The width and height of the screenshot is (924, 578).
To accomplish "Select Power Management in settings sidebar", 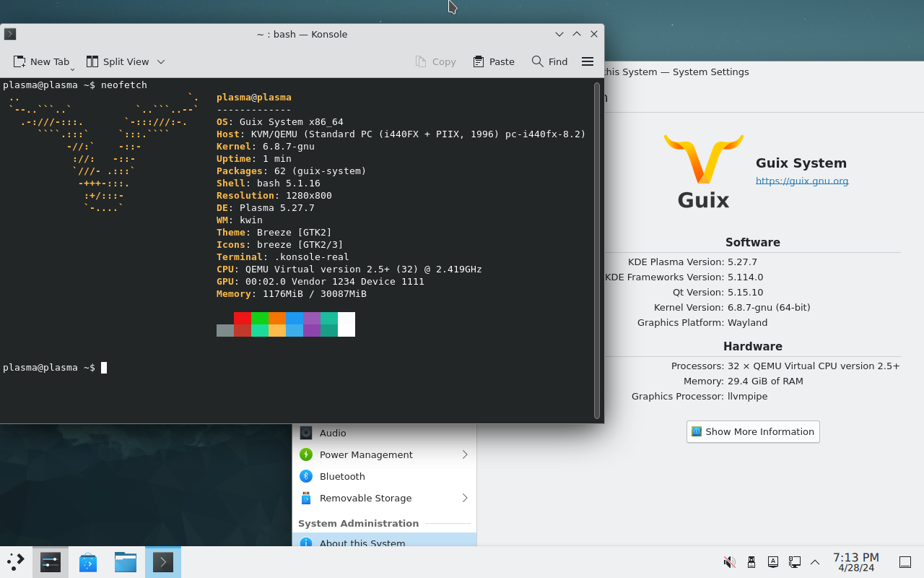I will pos(384,454).
